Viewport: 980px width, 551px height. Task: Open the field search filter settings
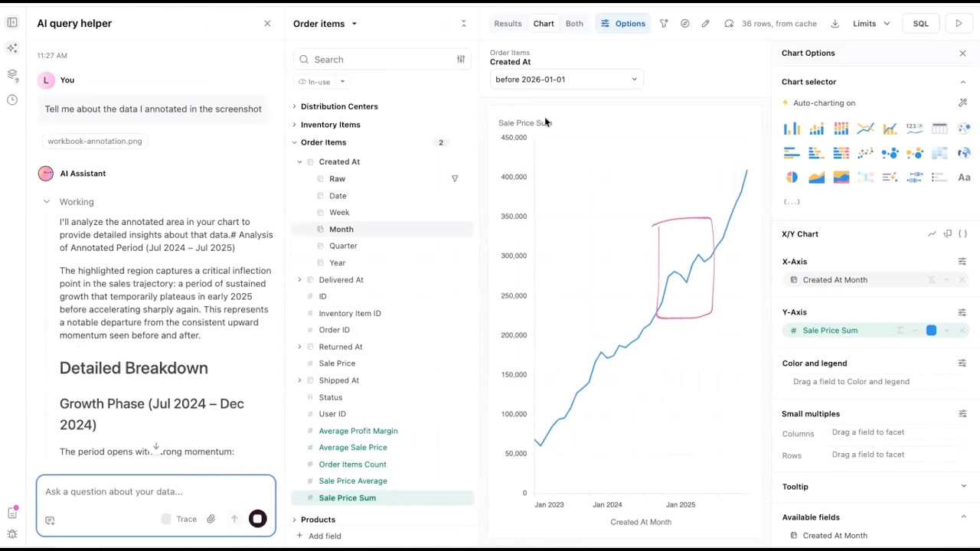[461, 59]
